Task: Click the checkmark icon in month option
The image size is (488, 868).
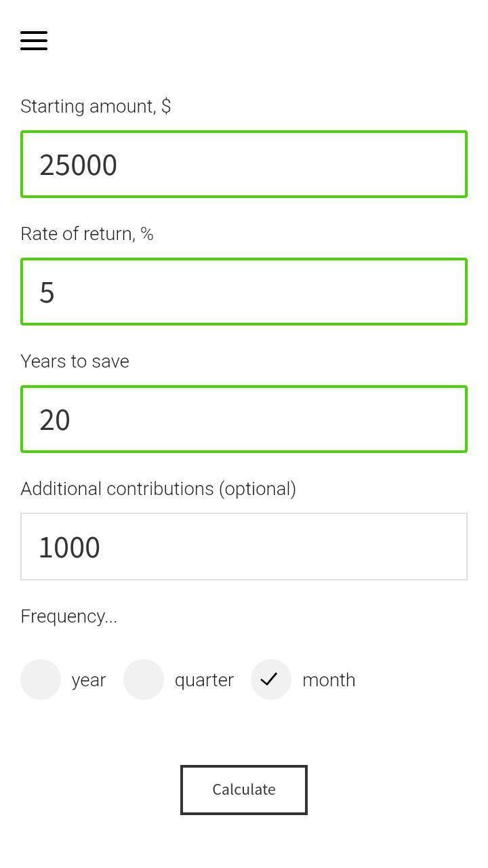Action: point(269,679)
